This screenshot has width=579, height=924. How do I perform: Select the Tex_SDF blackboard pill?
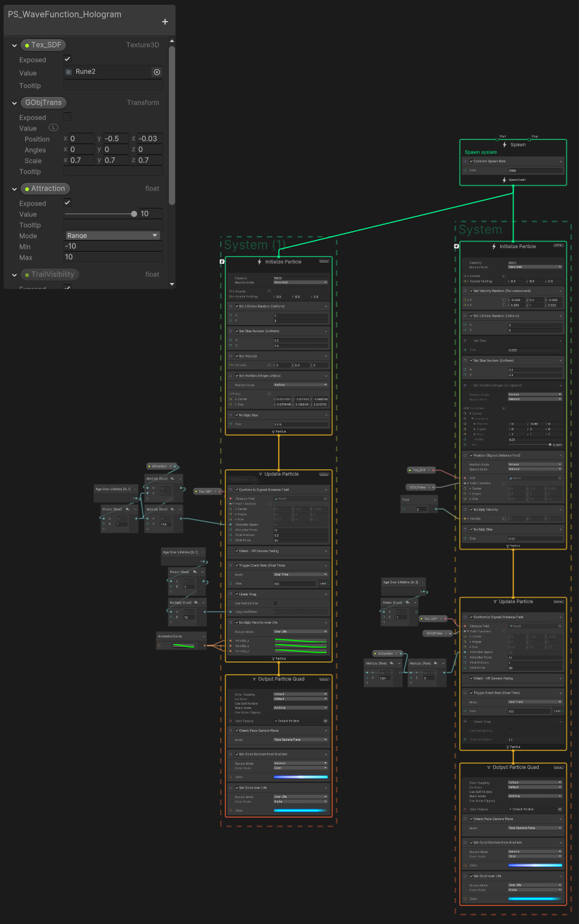(x=43, y=45)
